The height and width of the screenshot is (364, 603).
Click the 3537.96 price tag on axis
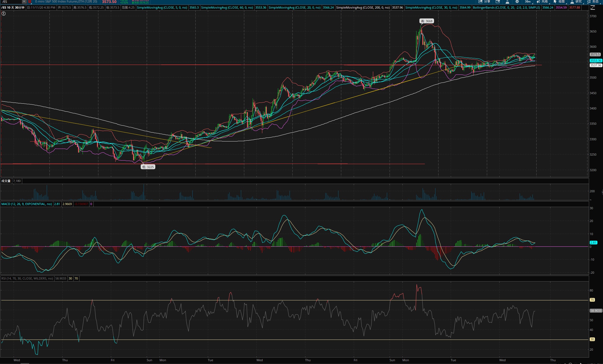(x=596, y=65)
